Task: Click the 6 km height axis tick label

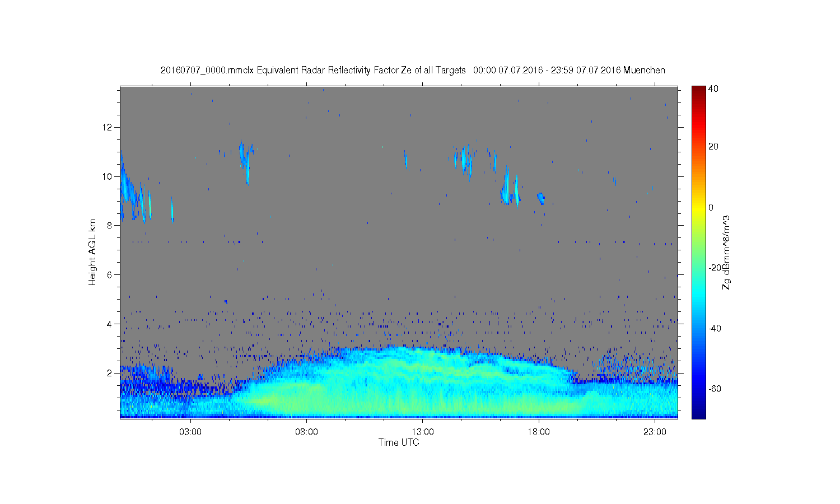Action: (110, 274)
